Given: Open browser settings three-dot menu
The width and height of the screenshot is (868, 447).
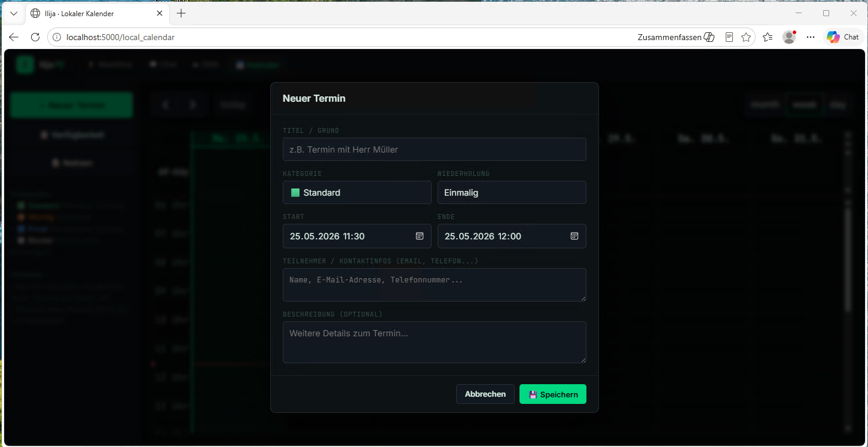Looking at the screenshot, I should [811, 37].
